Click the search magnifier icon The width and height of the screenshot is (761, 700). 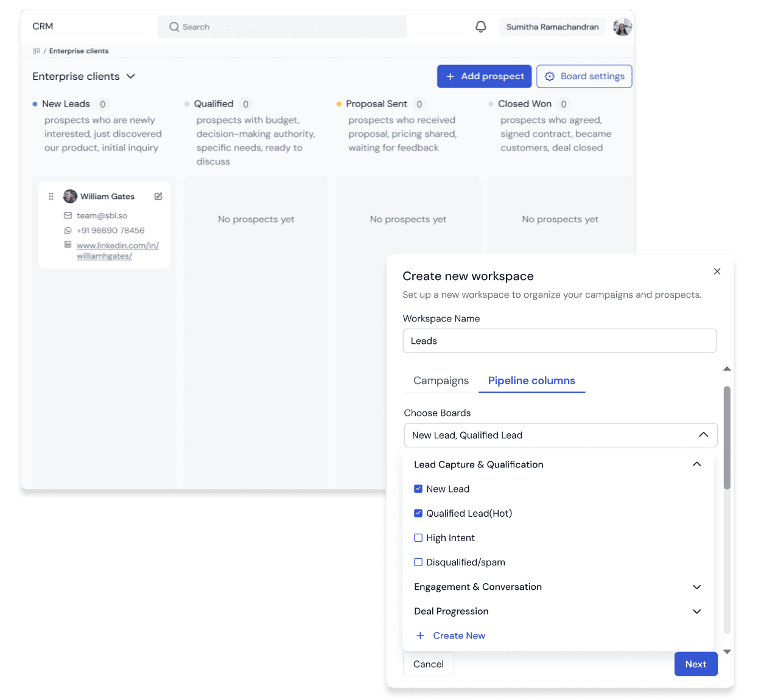[x=174, y=27]
